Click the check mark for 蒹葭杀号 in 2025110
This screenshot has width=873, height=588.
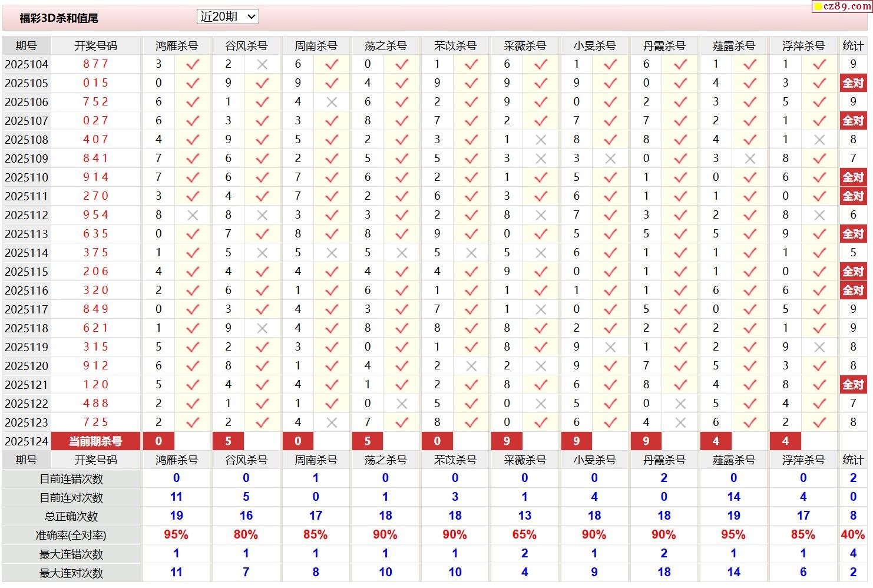750,177
